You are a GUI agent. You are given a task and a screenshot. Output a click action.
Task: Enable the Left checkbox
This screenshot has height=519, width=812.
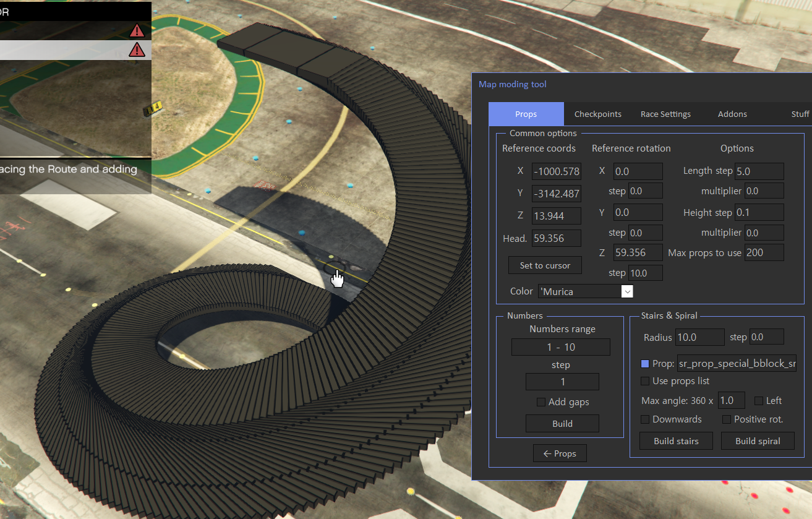tap(759, 401)
